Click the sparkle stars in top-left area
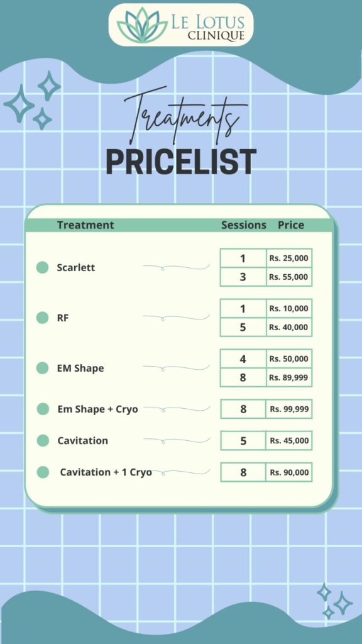The height and width of the screenshot is (644, 362). click(32, 101)
